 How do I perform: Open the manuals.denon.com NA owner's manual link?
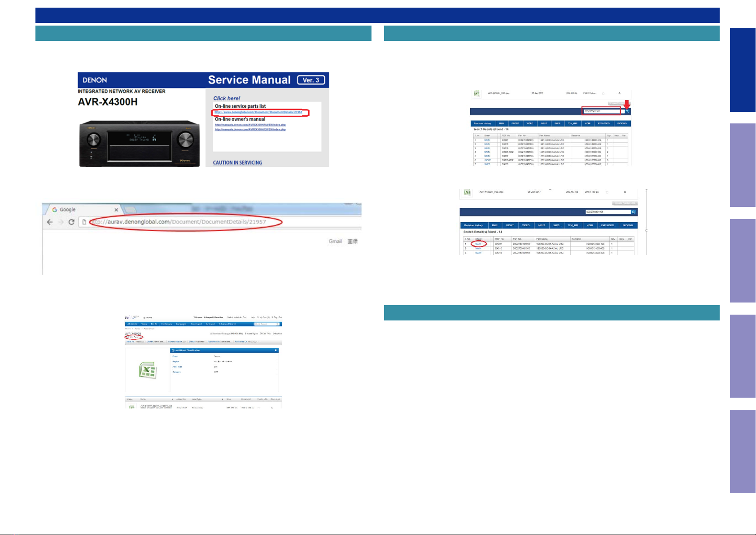pyautogui.click(x=250, y=125)
